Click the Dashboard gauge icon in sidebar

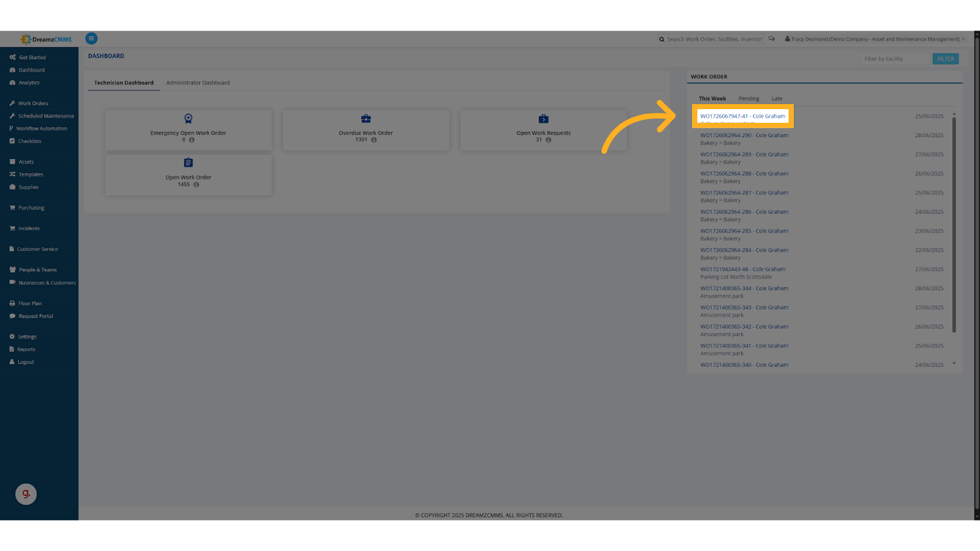(12, 70)
